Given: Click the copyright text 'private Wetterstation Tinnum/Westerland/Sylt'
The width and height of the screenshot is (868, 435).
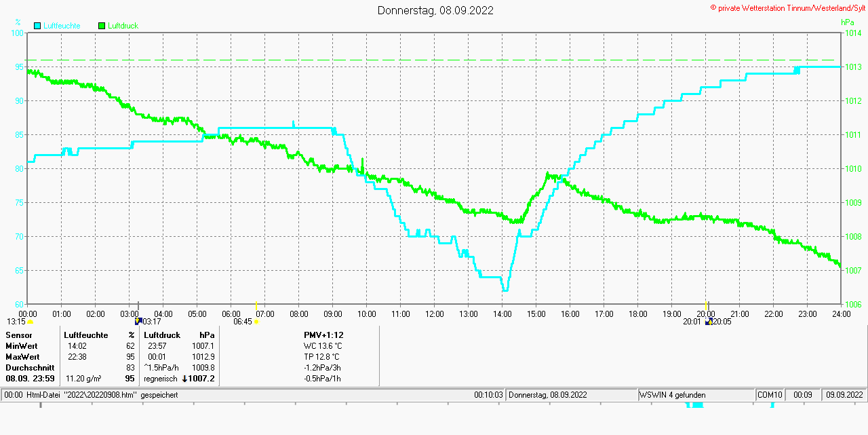Looking at the screenshot, I should pyautogui.click(x=791, y=7).
